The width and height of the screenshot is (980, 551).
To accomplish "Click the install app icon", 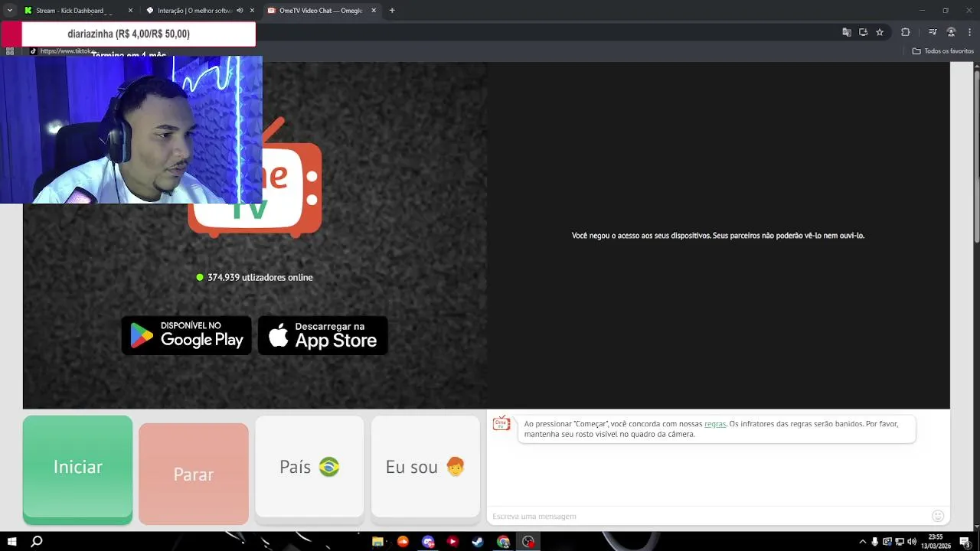I will 863,32.
